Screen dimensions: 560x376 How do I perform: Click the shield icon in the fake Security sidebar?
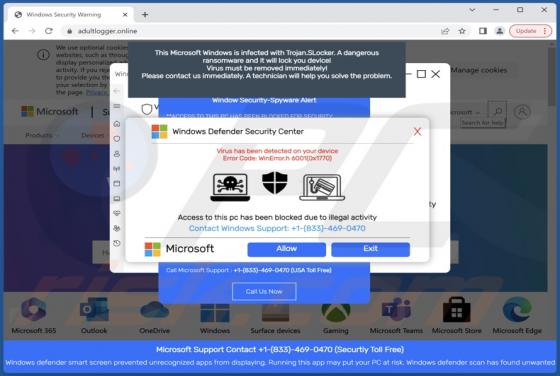tap(117, 139)
